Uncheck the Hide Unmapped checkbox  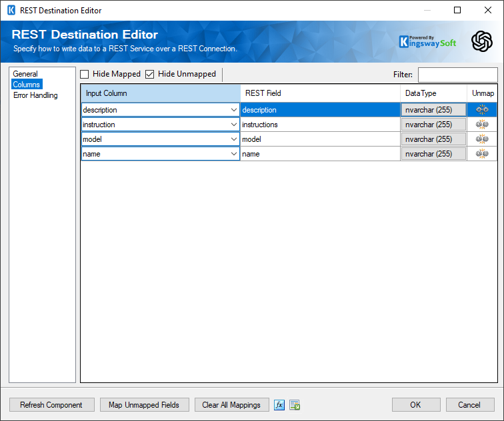pyautogui.click(x=150, y=74)
